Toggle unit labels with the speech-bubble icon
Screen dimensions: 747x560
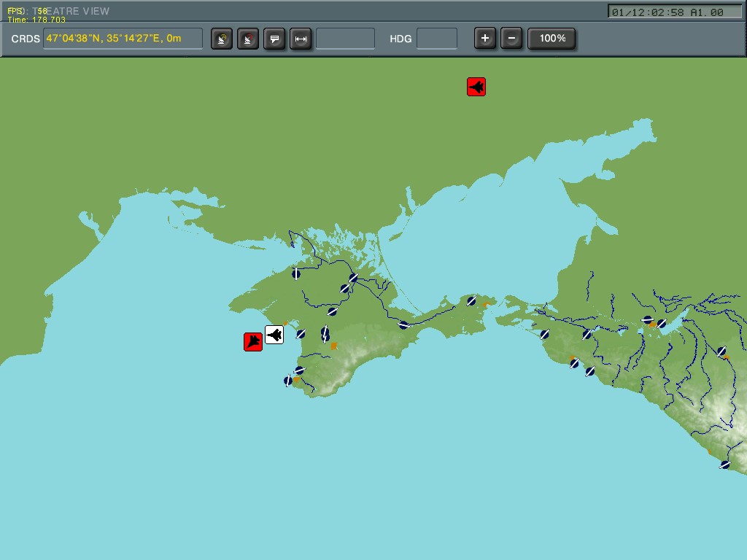(274, 39)
